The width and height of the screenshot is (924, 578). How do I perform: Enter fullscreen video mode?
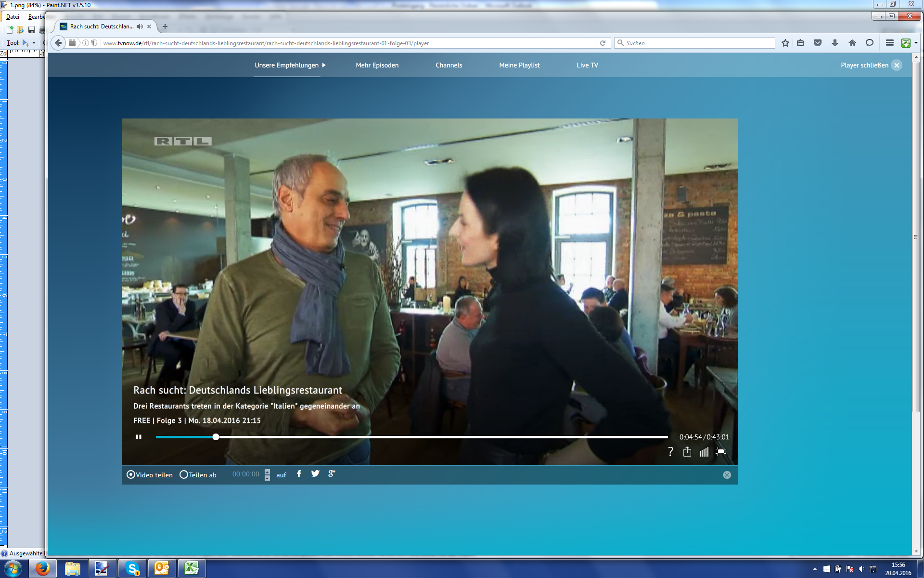click(x=721, y=452)
